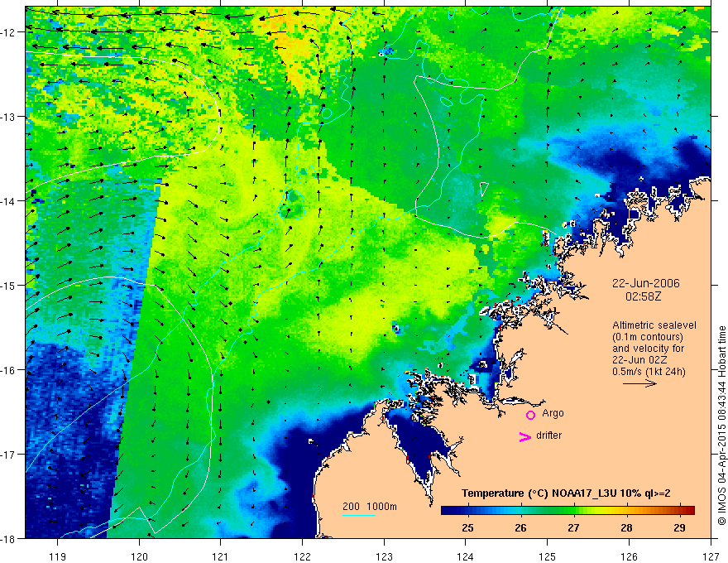Click the '0.5m/s (1kt 24h)' scale label
Image resolution: width=728 pixels, height=563 pixels.
[649, 372]
